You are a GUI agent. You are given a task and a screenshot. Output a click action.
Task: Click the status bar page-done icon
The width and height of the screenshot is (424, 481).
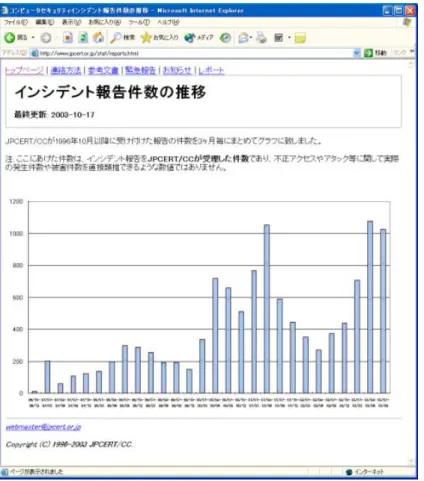tap(4, 472)
